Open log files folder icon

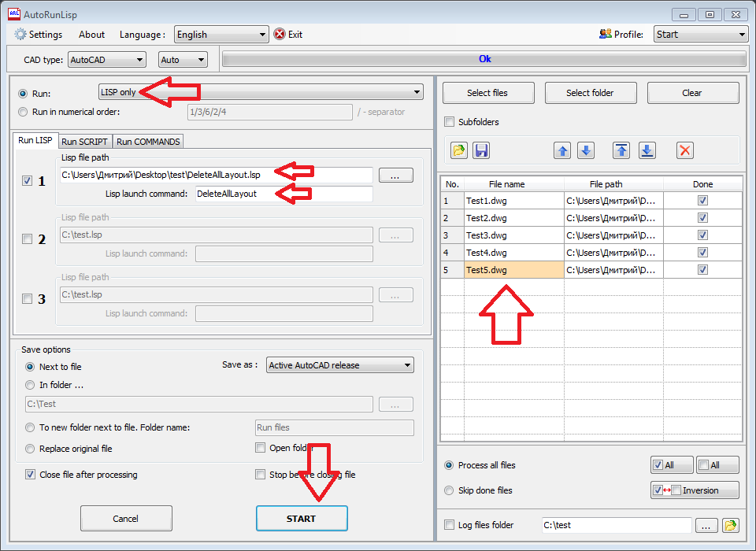[x=731, y=525]
